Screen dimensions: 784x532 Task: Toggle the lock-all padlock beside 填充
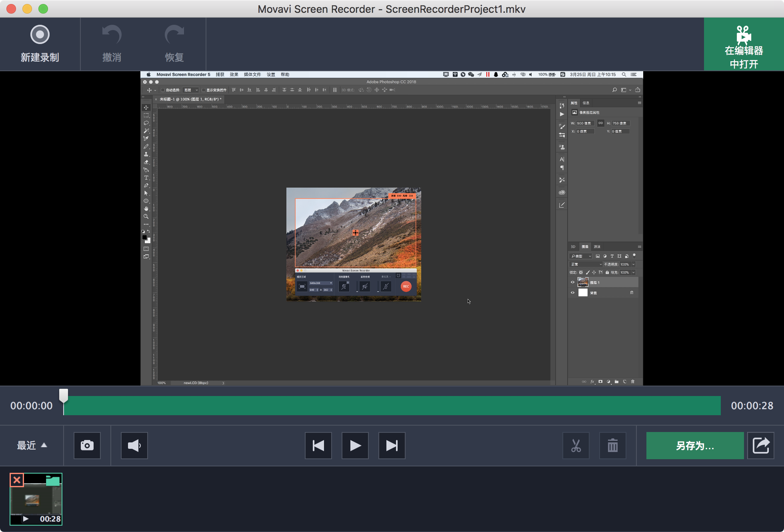607,272
